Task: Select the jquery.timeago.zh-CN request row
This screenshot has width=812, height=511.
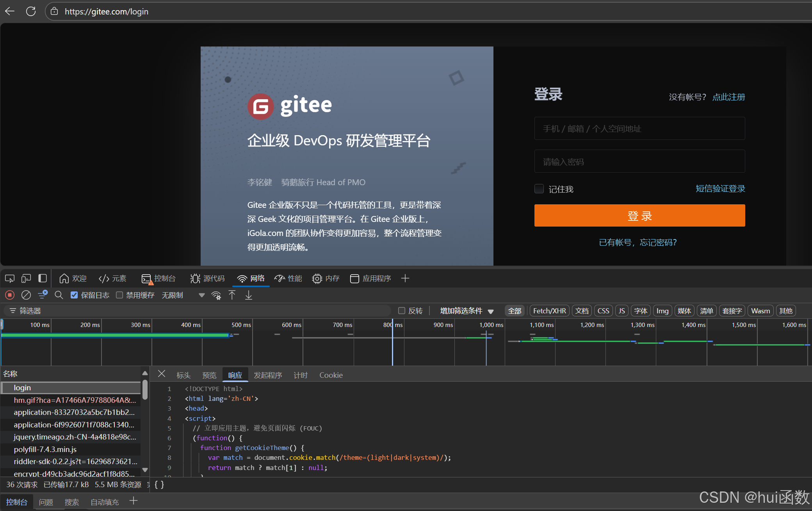Action: [71, 437]
